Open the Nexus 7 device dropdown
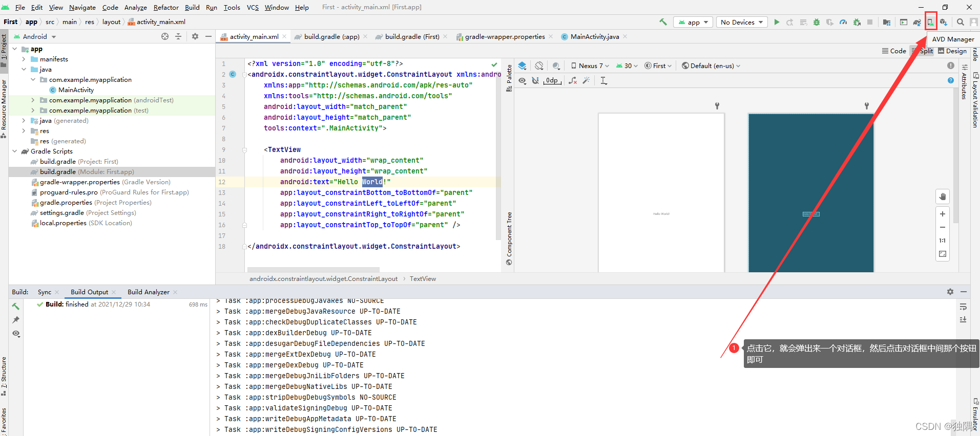The image size is (980, 436). tap(590, 66)
